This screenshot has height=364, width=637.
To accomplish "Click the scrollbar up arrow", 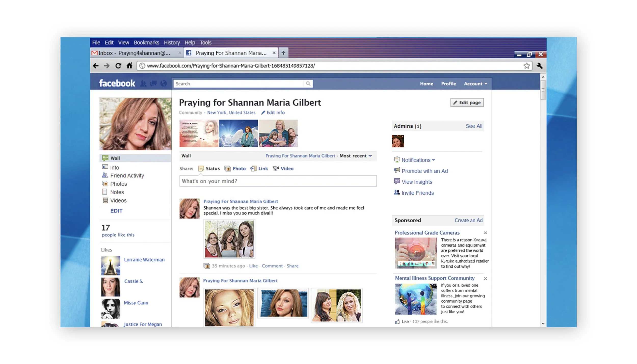I will pos(543,77).
